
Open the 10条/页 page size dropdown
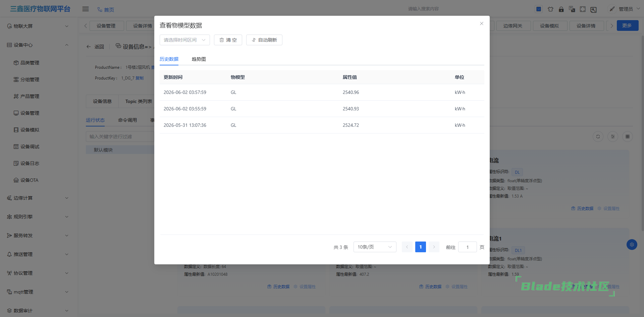(375, 247)
